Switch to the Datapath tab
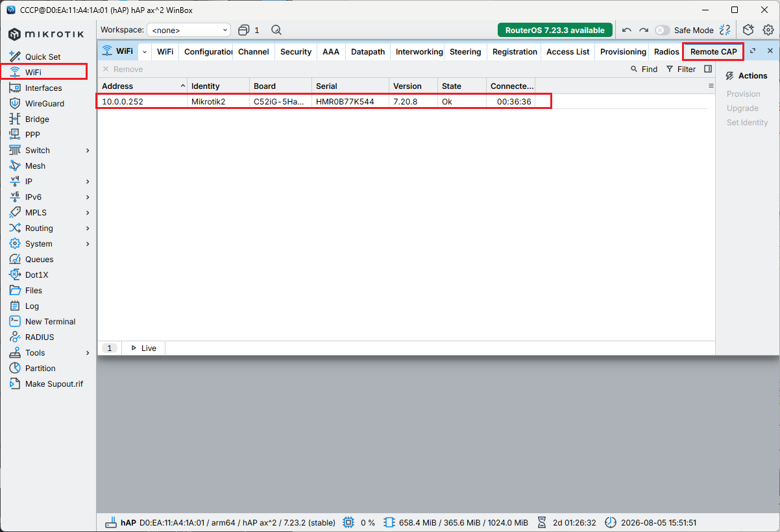The width and height of the screenshot is (780, 532). click(x=368, y=51)
